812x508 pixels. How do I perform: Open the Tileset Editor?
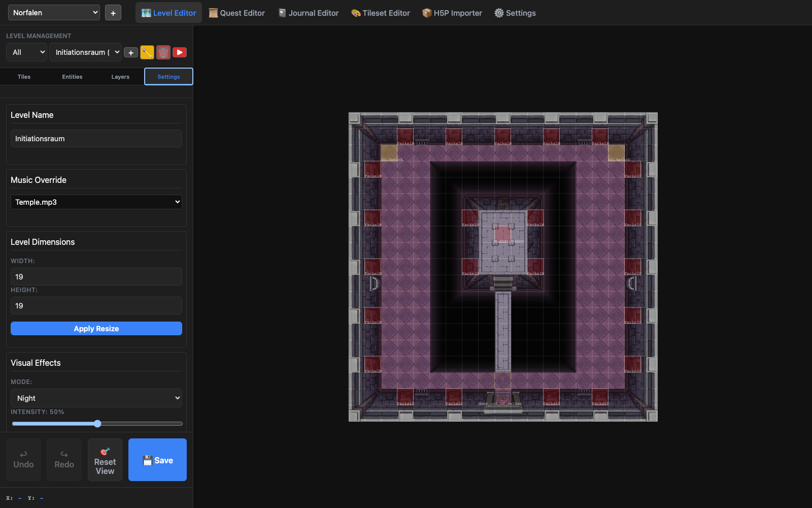click(380, 13)
